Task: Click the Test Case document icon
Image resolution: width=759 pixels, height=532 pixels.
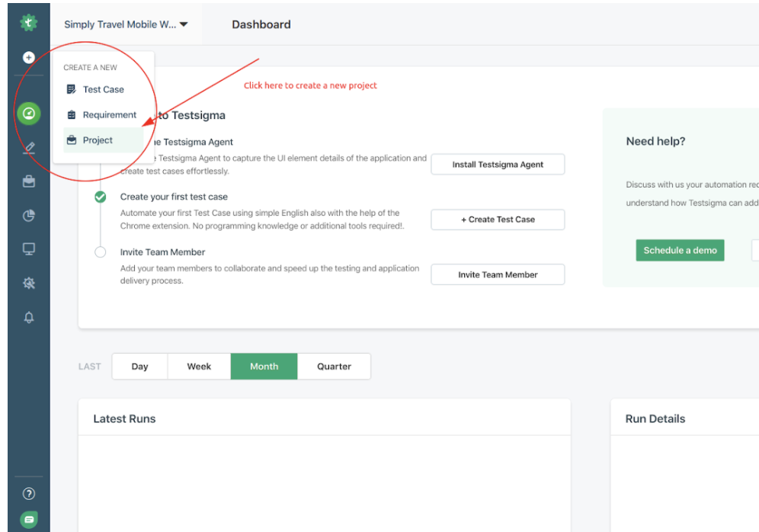Action: point(71,89)
